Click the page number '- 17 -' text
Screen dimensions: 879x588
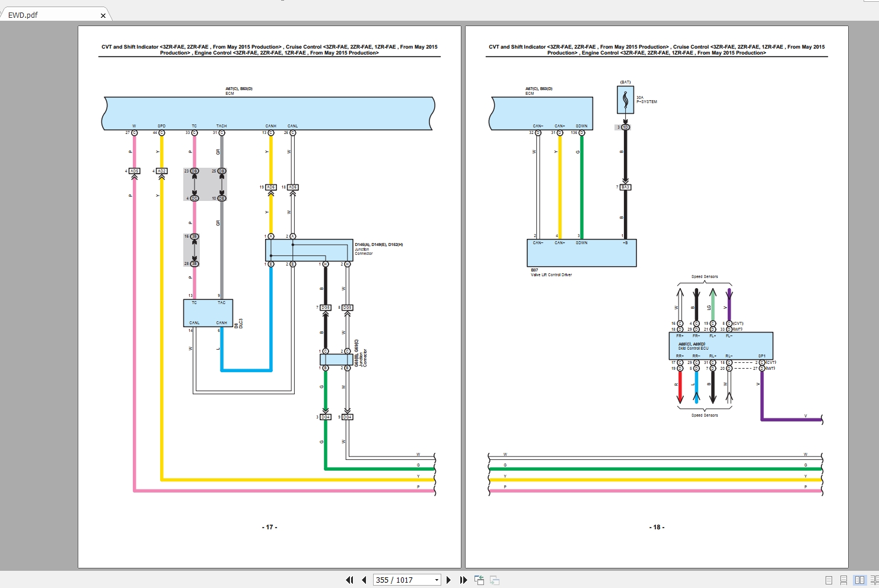coord(269,527)
